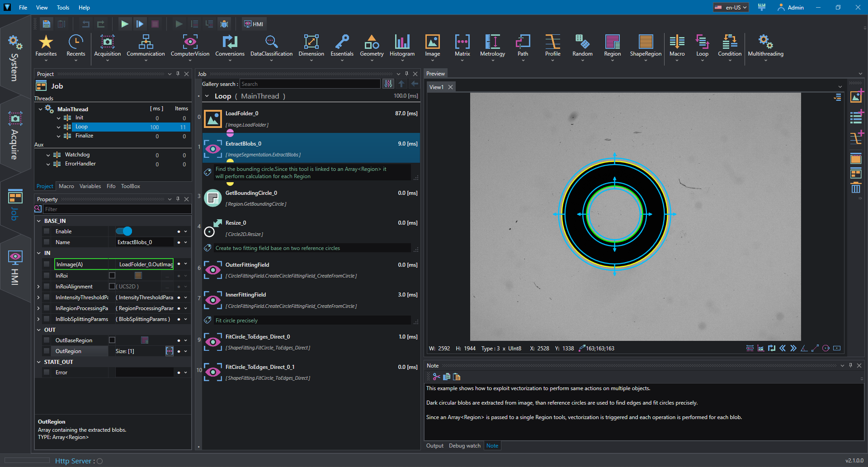Open the HMI designer button
Screen dimensions: 868x467
(254, 24)
